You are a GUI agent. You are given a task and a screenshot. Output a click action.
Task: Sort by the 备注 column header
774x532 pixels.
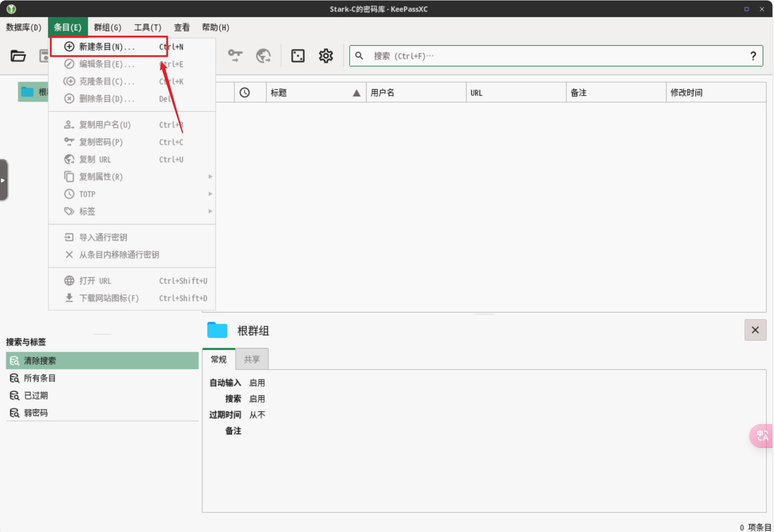(x=616, y=92)
